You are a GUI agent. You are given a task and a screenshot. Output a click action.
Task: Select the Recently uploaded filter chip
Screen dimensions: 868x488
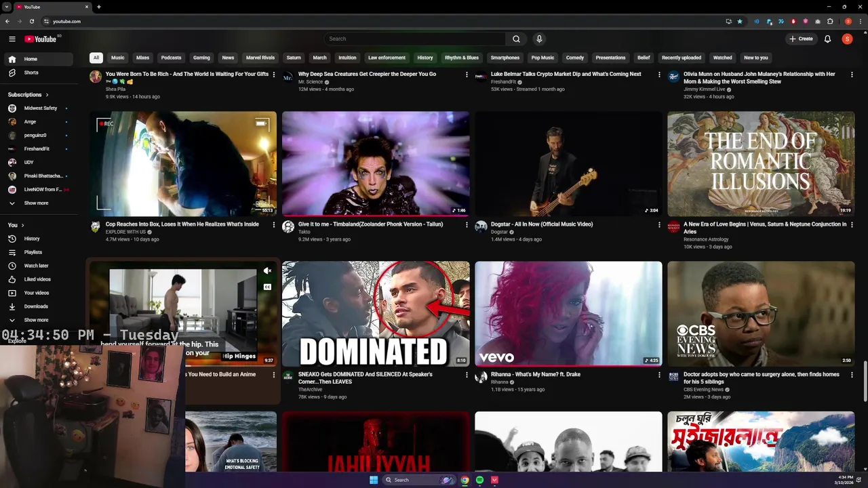point(682,58)
